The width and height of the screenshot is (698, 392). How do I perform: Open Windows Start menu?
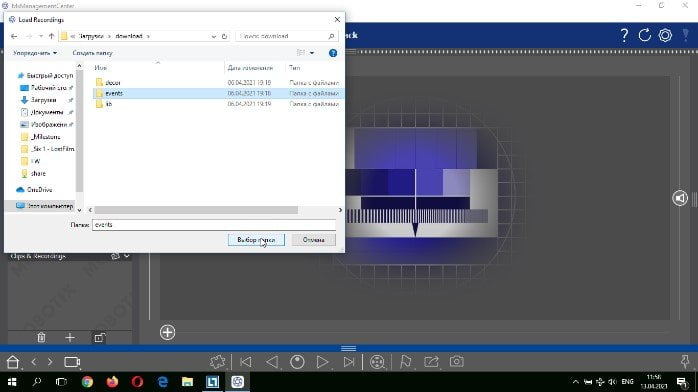click(12, 382)
